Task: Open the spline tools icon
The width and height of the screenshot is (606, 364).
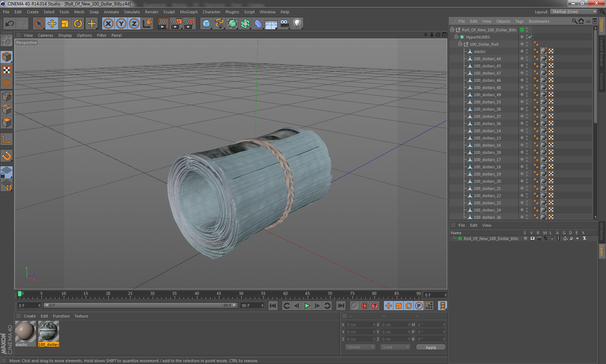Action: point(219,24)
